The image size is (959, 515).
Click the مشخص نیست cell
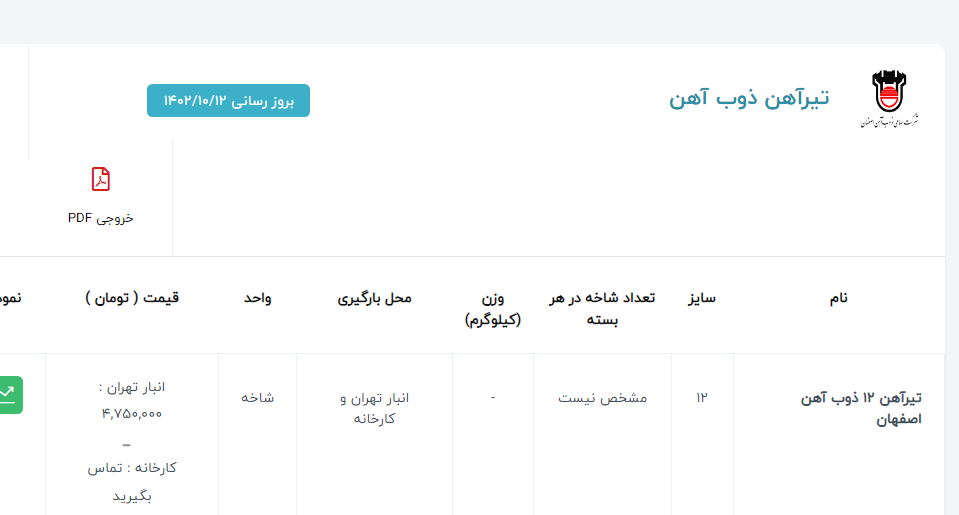pyautogui.click(x=602, y=398)
